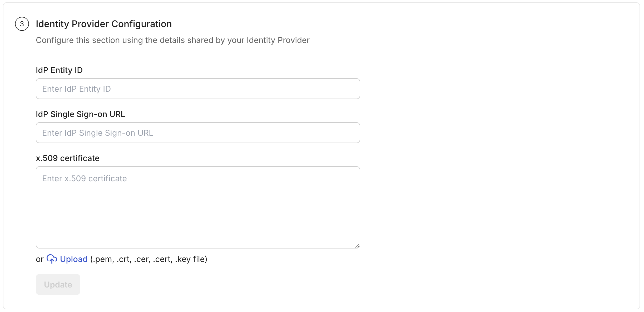Click the IdP Single Sign-on URL label
Image resolution: width=644 pixels, height=312 pixels.
point(81,114)
